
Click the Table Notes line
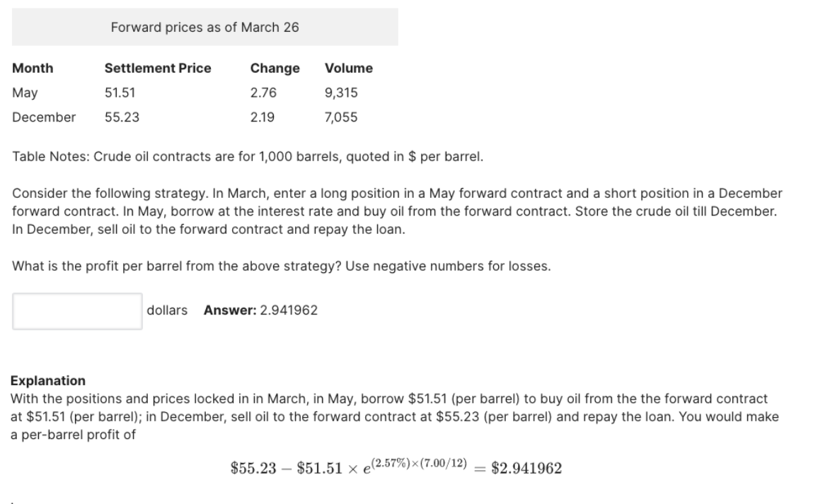point(248,156)
